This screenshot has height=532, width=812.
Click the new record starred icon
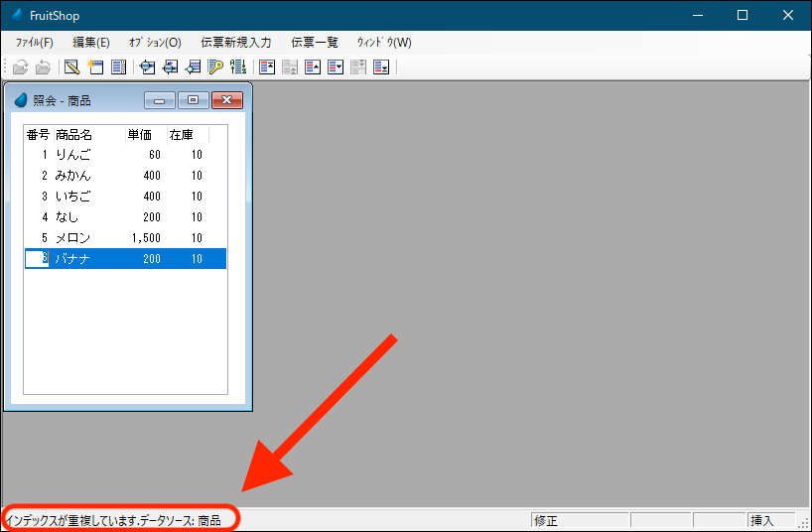click(x=95, y=67)
